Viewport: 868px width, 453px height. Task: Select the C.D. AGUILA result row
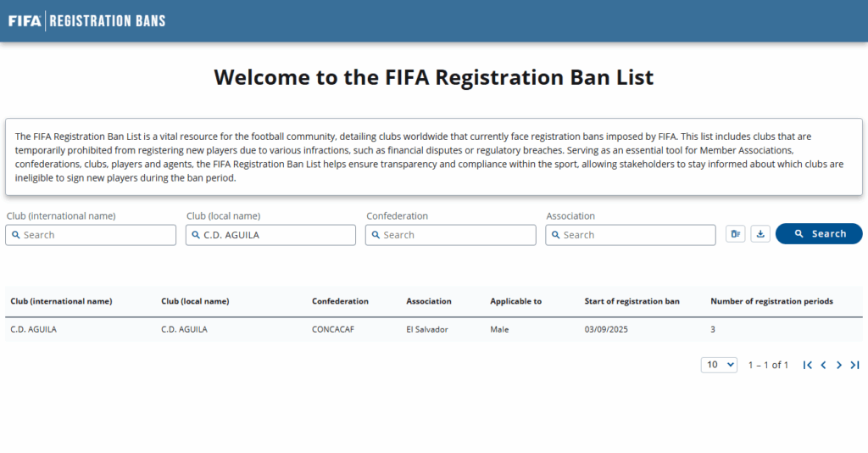433,329
